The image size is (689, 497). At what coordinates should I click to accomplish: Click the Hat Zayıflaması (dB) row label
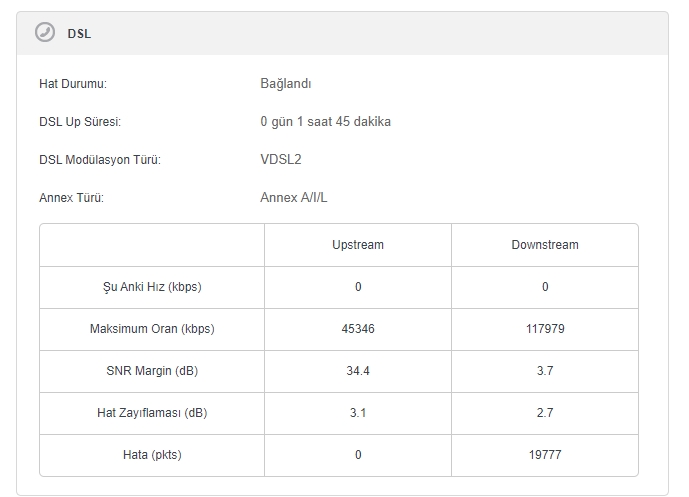coord(152,413)
